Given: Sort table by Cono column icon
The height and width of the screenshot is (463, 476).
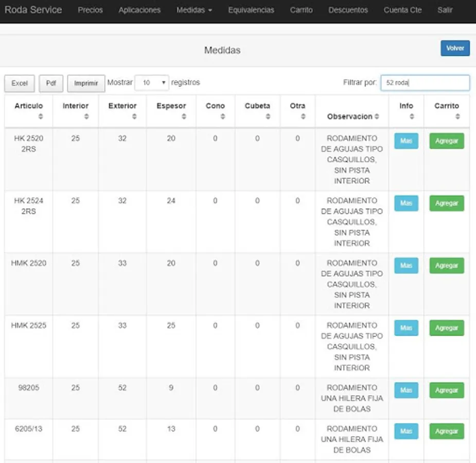Looking at the screenshot, I should coord(223,116).
